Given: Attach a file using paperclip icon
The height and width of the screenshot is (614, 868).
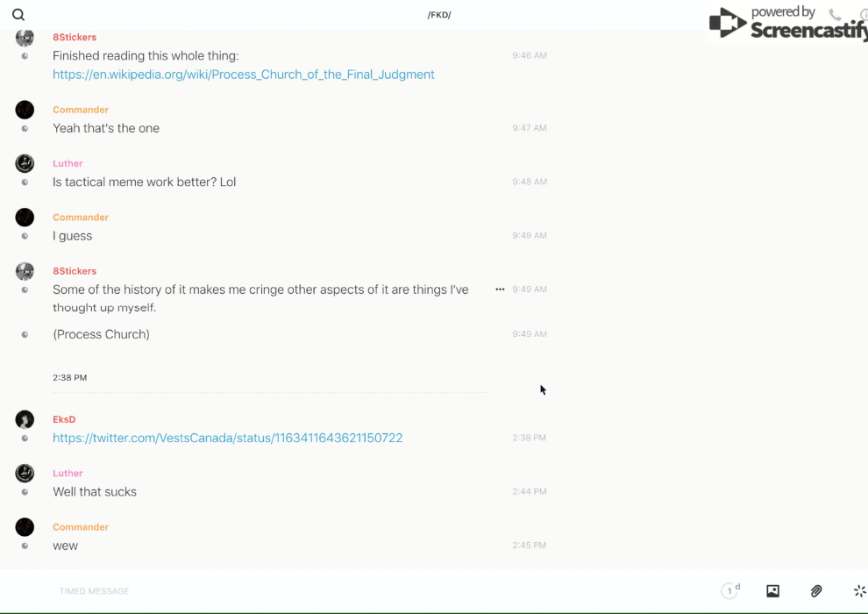Looking at the screenshot, I should 816,591.
